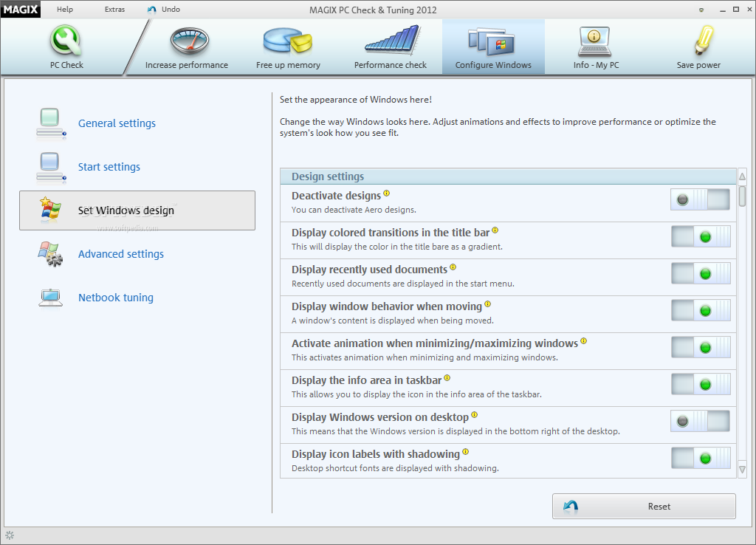Screen dimensions: 756x545
Task: Click scrollbar up arrow in settings list
Action: 743,176
